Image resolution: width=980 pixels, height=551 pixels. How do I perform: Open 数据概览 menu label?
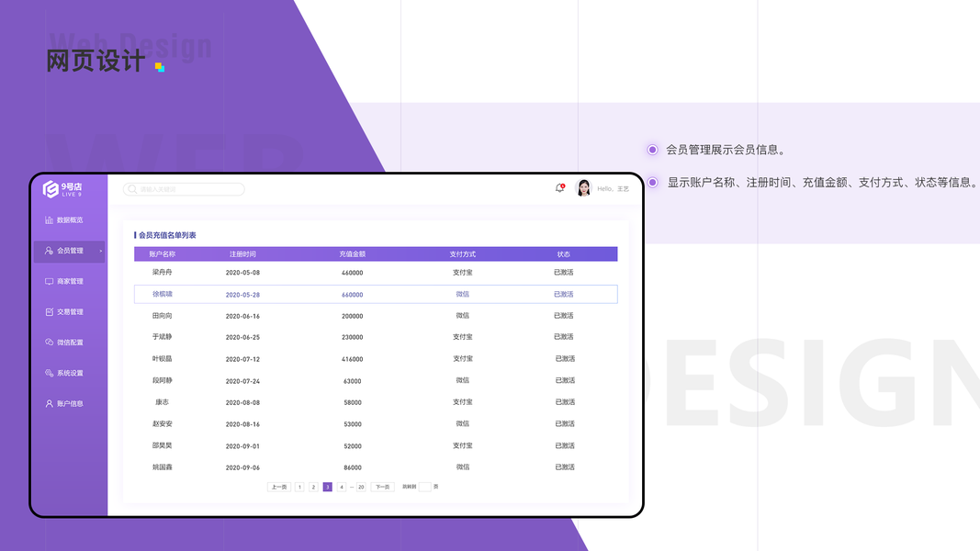point(70,219)
